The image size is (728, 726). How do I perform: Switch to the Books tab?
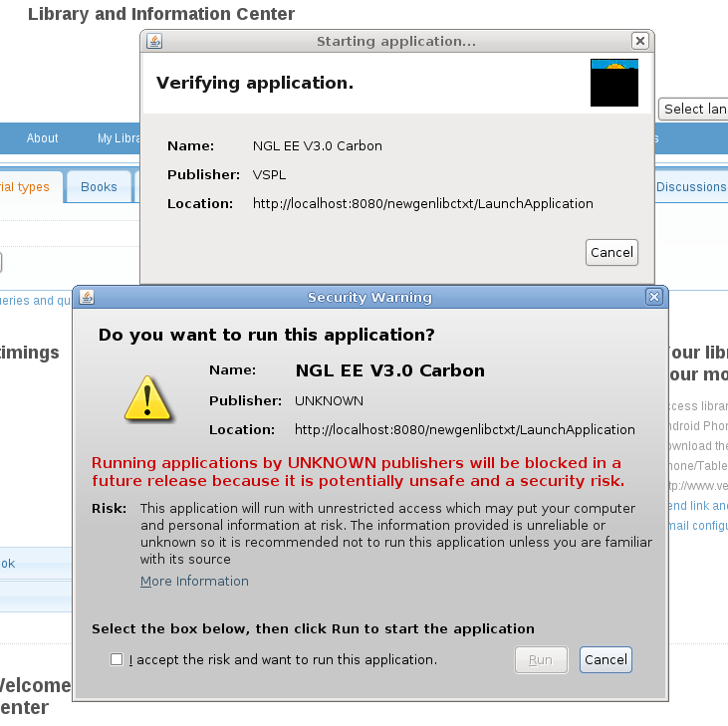(99, 187)
